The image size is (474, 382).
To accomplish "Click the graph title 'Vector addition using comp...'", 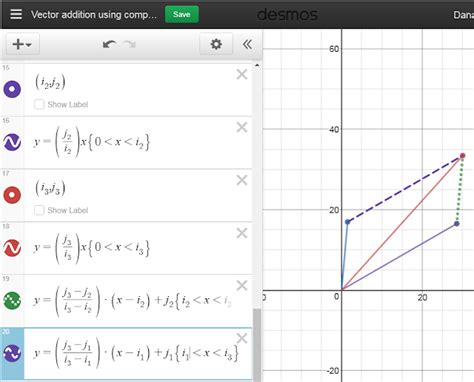I will tap(94, 15).
